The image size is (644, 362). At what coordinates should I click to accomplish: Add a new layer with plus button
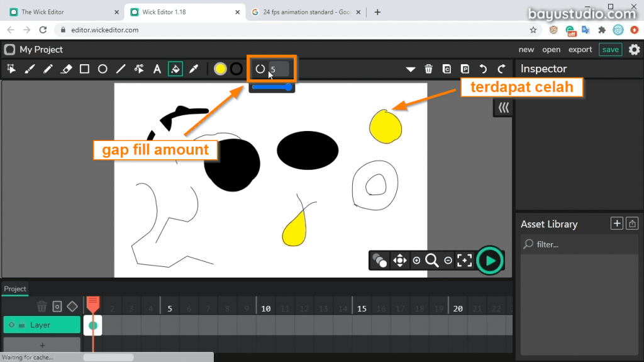pos(42,345)
